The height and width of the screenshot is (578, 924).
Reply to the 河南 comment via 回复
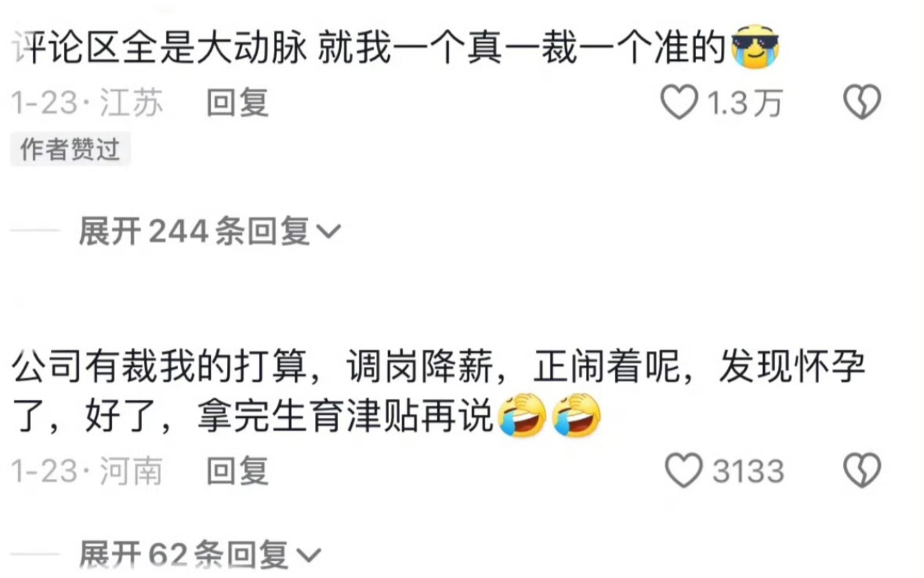pos(237,471)
